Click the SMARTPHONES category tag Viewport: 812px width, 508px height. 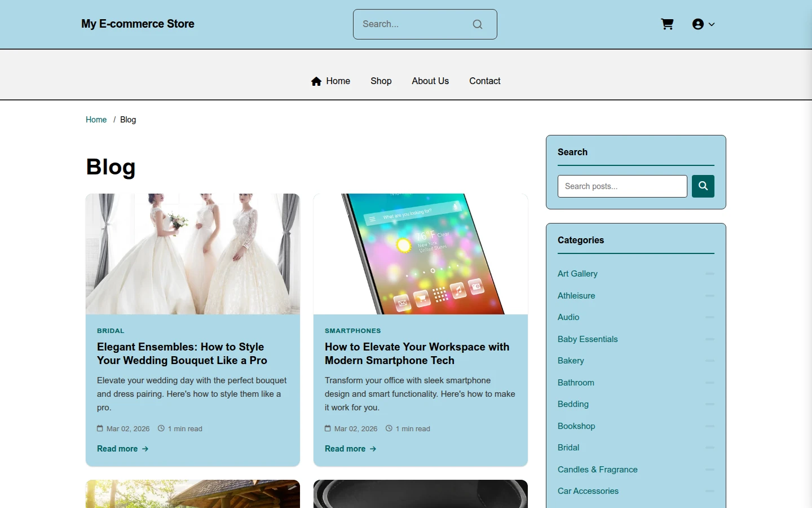[353, 331]
